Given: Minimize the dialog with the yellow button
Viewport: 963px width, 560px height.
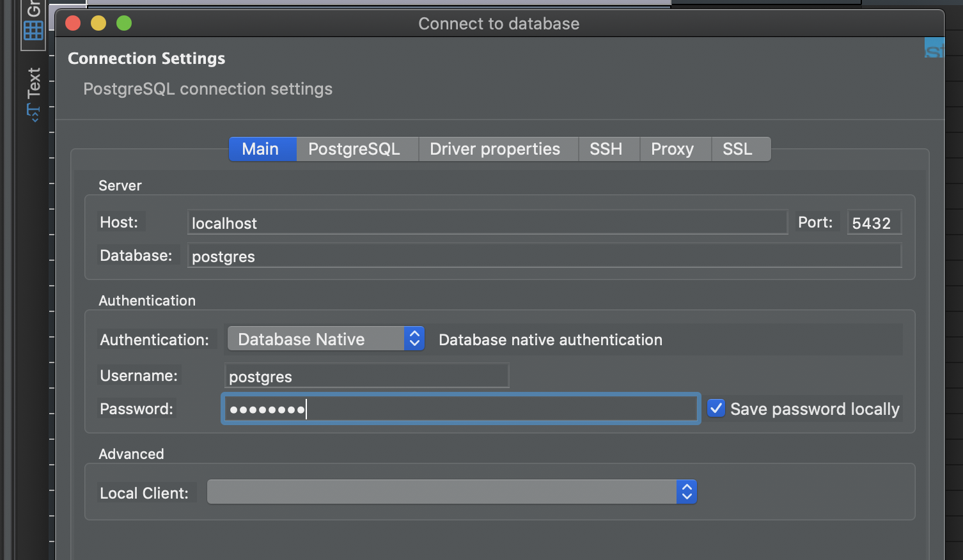Looking at the screenshot, I should 98,24.
